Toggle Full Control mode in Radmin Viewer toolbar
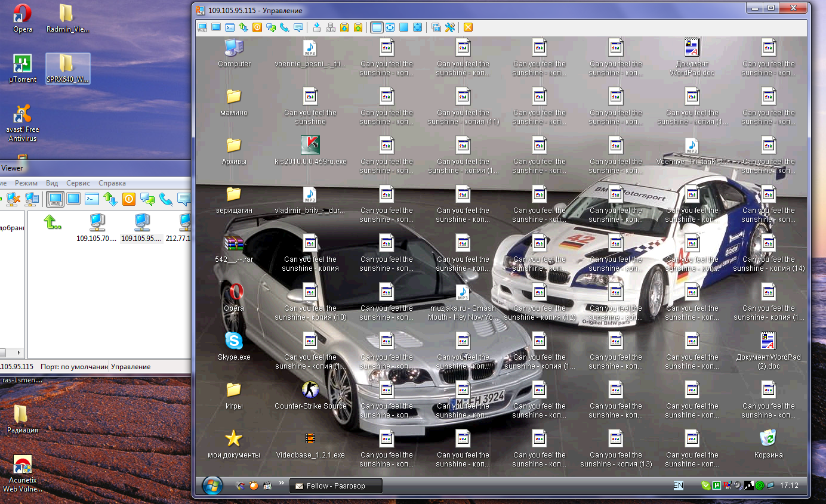Image resolution: width=826 pixels, height=504 pixels. 55,199
